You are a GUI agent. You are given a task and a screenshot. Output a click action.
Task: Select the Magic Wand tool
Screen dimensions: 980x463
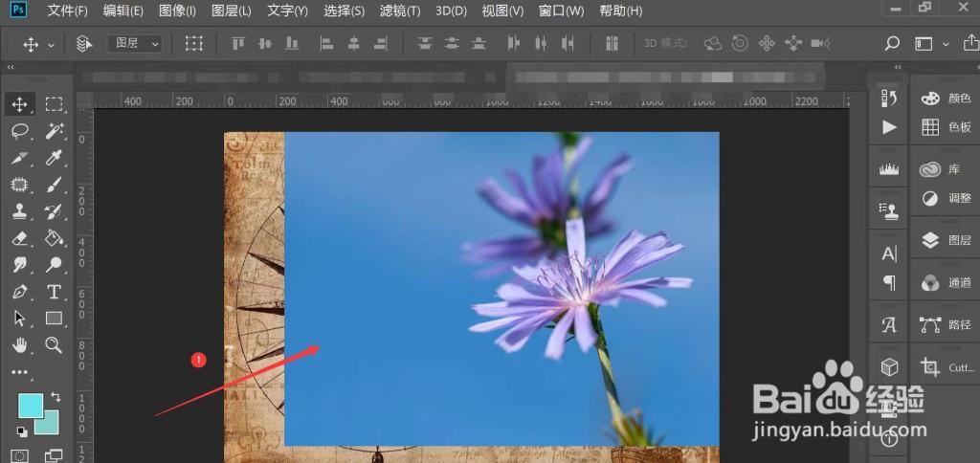[55, 131]
